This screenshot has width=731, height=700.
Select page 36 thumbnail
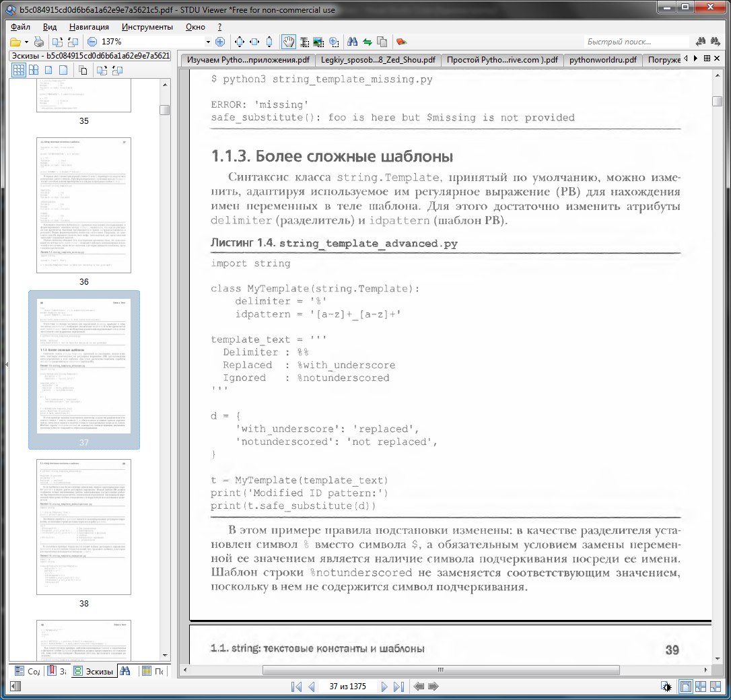84,205
